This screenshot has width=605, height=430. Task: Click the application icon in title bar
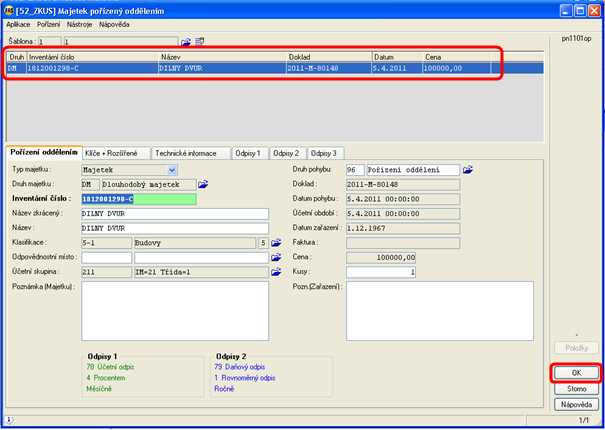click(9, 8)
